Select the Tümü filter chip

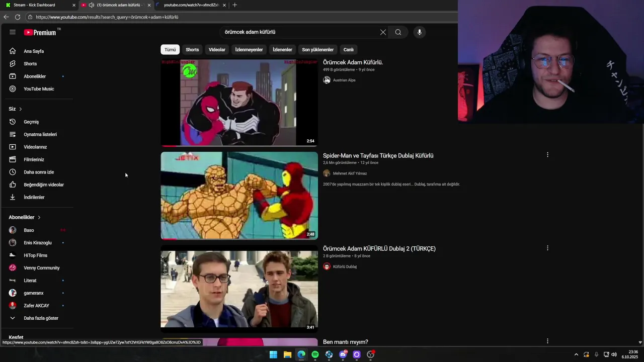click(x=170, y=50)
